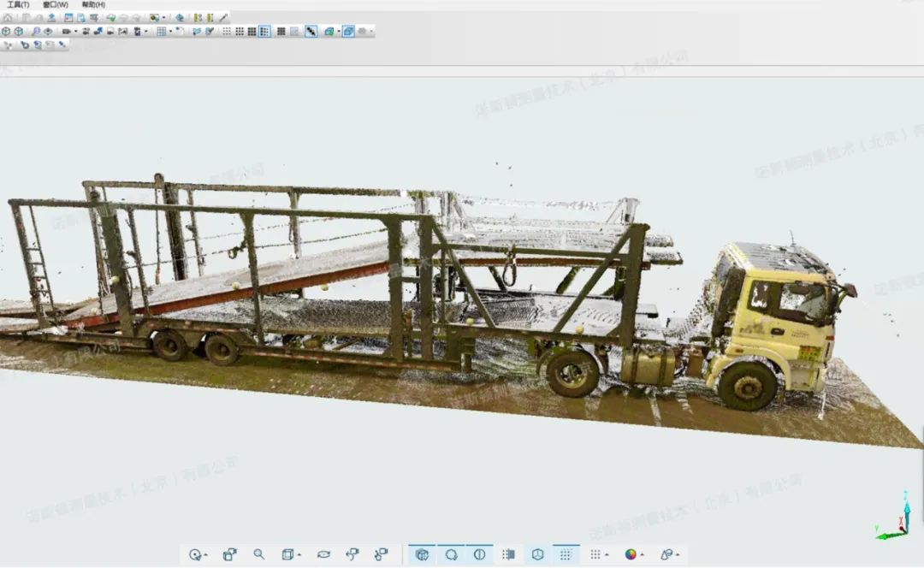
Task: Click the node with box icon at bottom
Action: 382,553
